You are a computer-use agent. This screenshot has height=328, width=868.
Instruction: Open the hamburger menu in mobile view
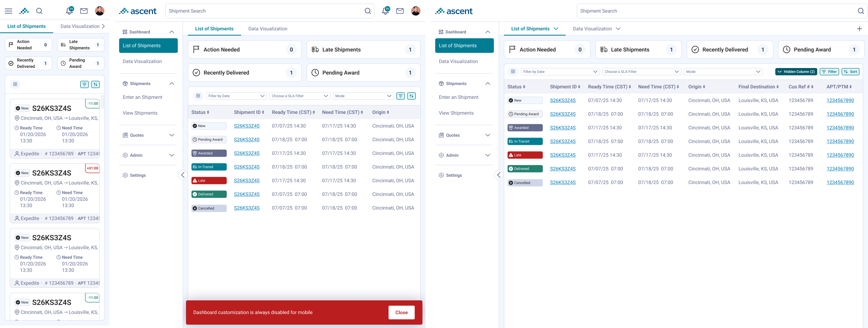point(9,11)
